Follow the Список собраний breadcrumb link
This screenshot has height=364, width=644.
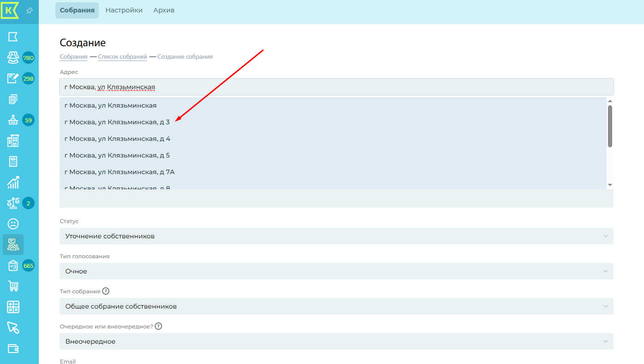pos(122,57)
